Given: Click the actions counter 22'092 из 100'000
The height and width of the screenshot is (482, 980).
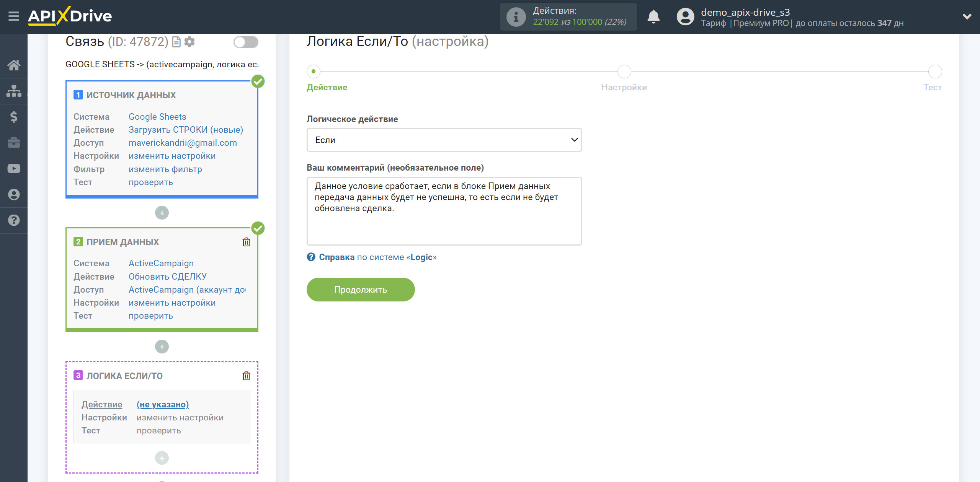Looking at the screenshot, I should (580, 22).
